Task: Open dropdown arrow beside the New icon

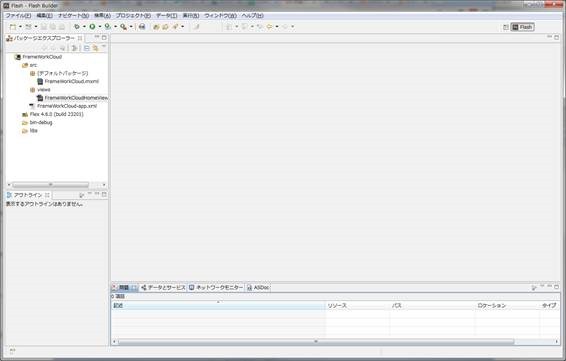Action: point(20,27)
